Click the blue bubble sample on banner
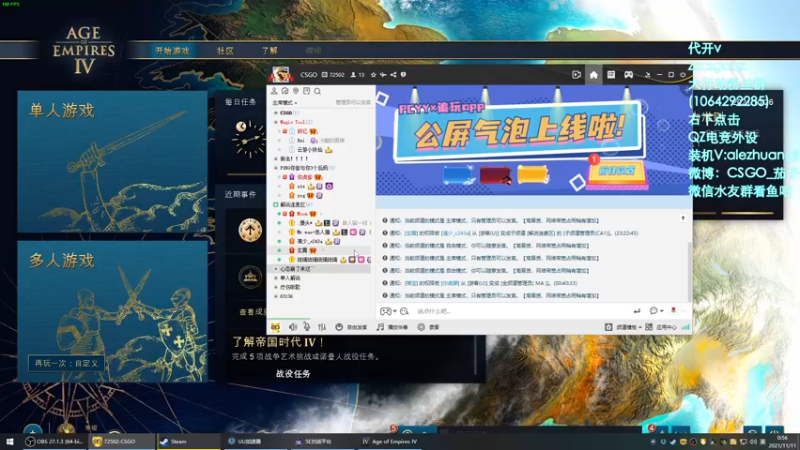This screenshot has height=450, width=800. (458, 175)
